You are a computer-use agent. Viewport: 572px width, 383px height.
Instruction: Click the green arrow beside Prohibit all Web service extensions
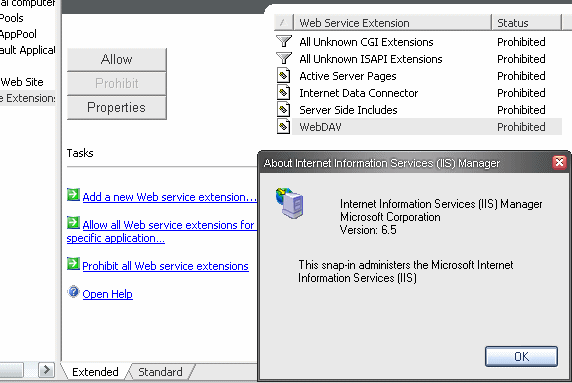point(73,264)
